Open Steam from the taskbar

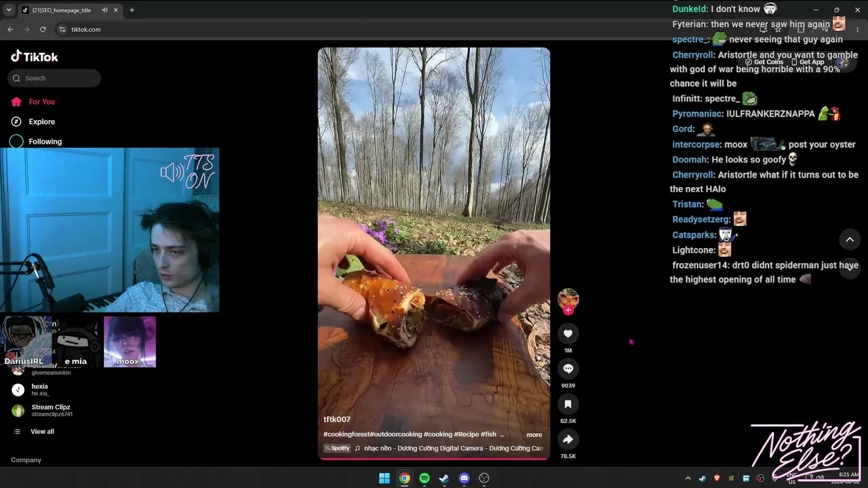point(444,479)
